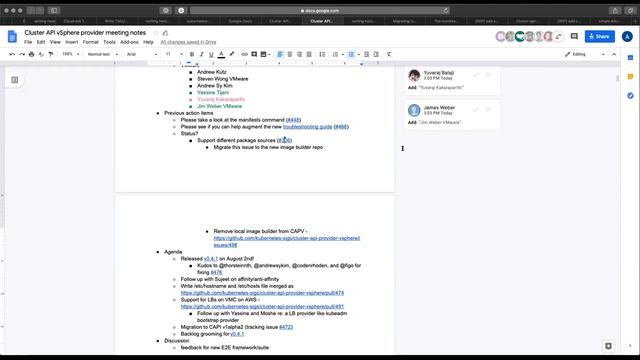
Task: Open the Format menu
Action: tap(91, 42)
